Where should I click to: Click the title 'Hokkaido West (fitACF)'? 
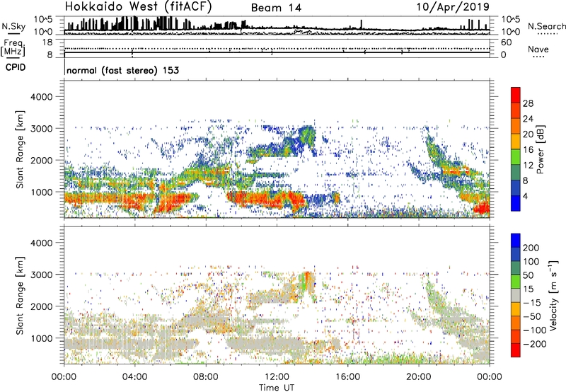tap(138, 7)
